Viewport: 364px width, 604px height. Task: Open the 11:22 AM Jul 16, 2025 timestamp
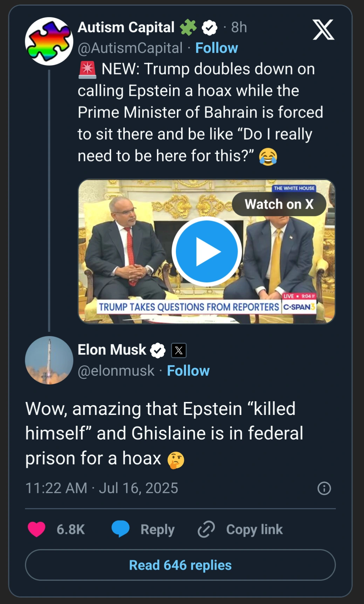click(x=102, y=488)
